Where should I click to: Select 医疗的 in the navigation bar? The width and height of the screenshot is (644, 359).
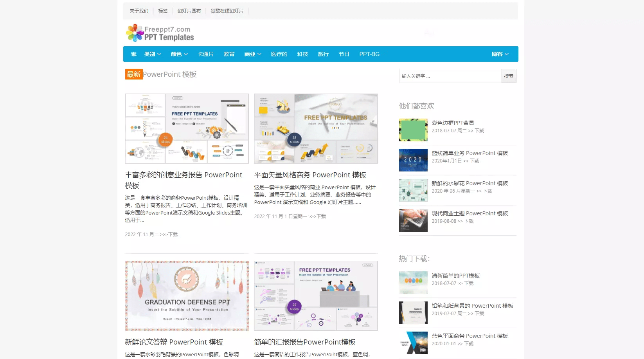pos(279,54)
